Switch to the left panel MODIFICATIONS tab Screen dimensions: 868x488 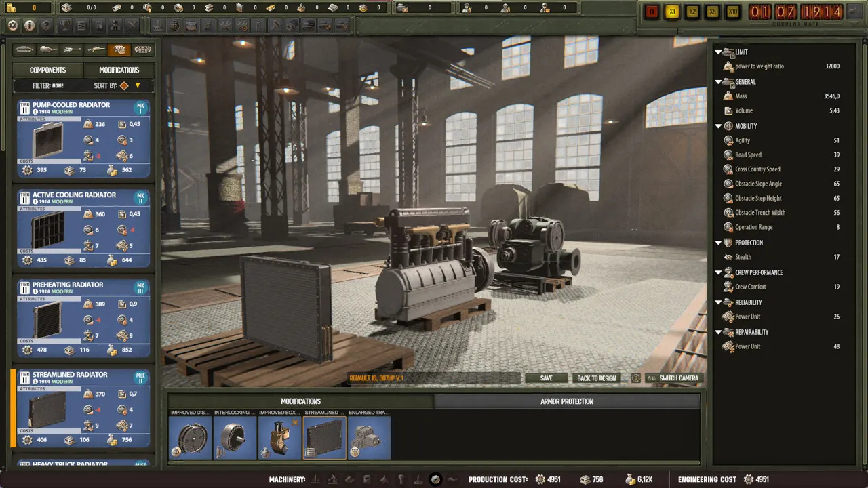(x=119, y=70)
